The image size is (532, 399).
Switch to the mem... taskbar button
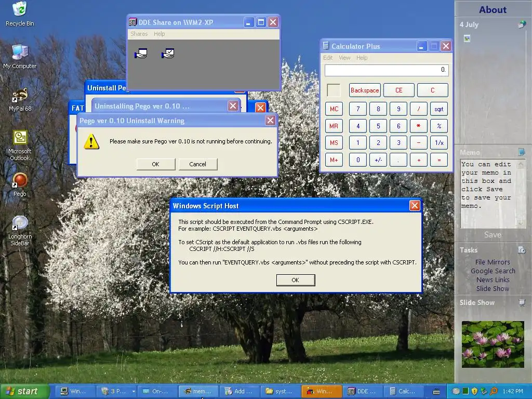[x=198, y=391]
